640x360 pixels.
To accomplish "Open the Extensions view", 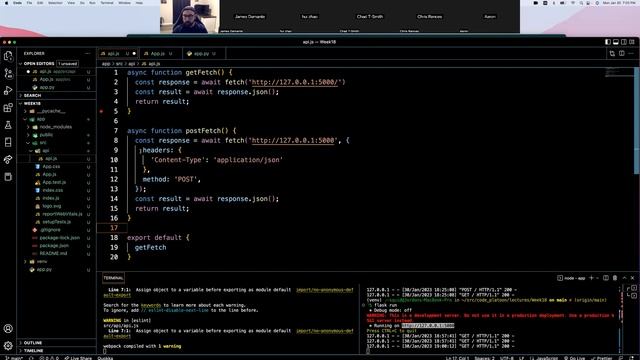I will point(8,108).
